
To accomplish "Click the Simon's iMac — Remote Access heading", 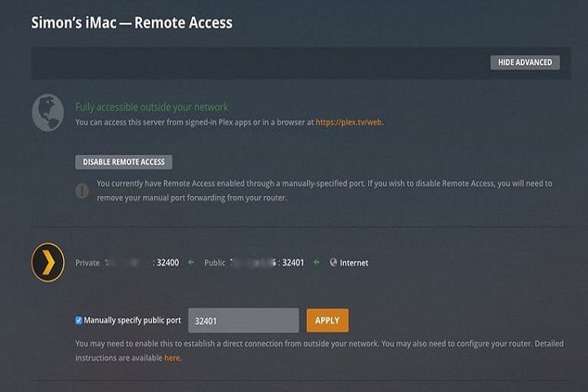I will click(x=131, y=23).
